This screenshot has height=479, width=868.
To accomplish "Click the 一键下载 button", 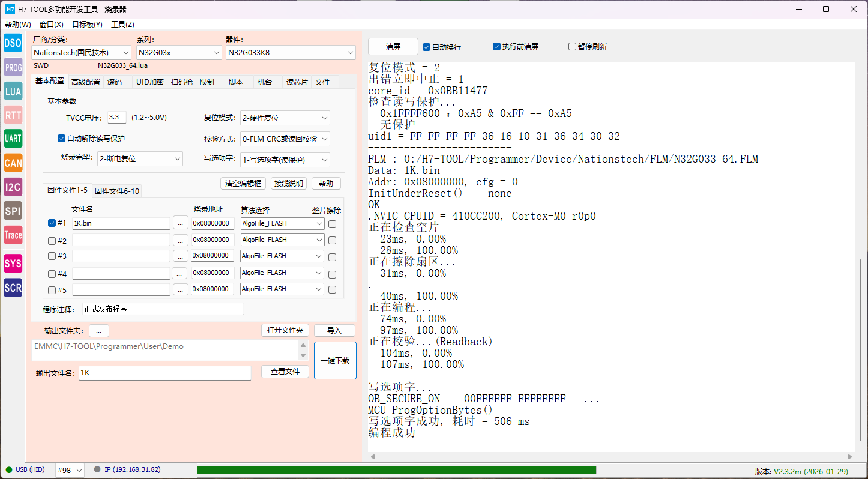I will pos(334,360).
